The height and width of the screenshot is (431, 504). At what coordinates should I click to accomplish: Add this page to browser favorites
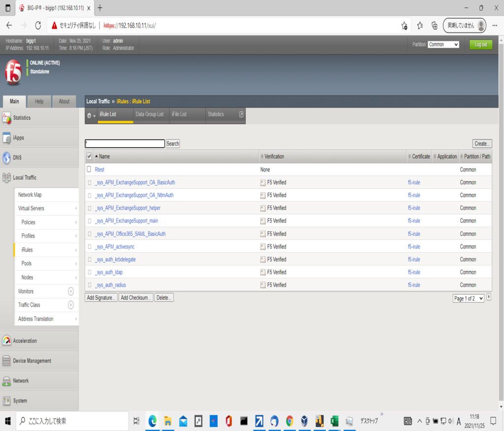tap(404, 26)
